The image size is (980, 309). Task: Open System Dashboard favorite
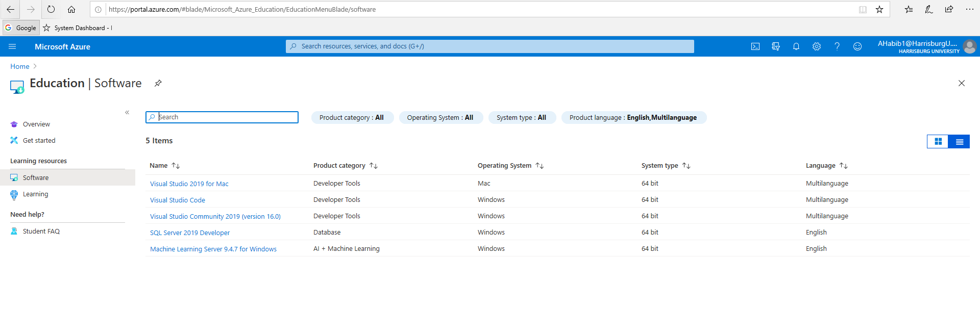(x=78, y=28)
